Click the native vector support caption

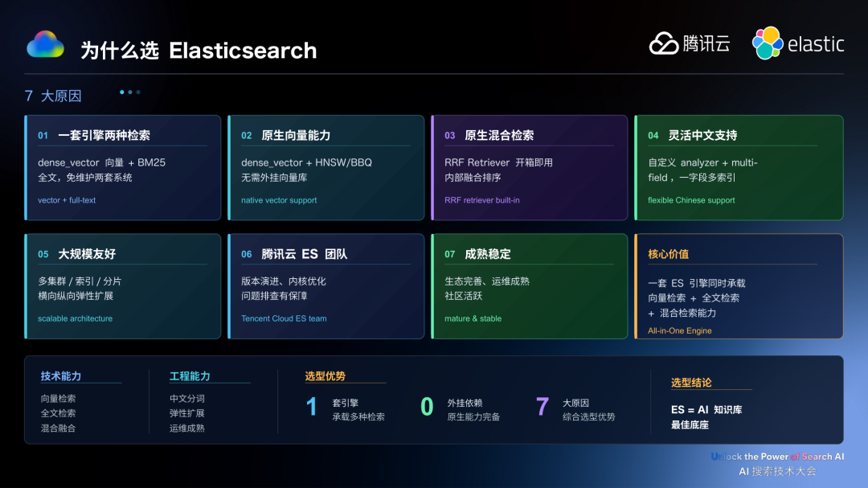[279, 200]
